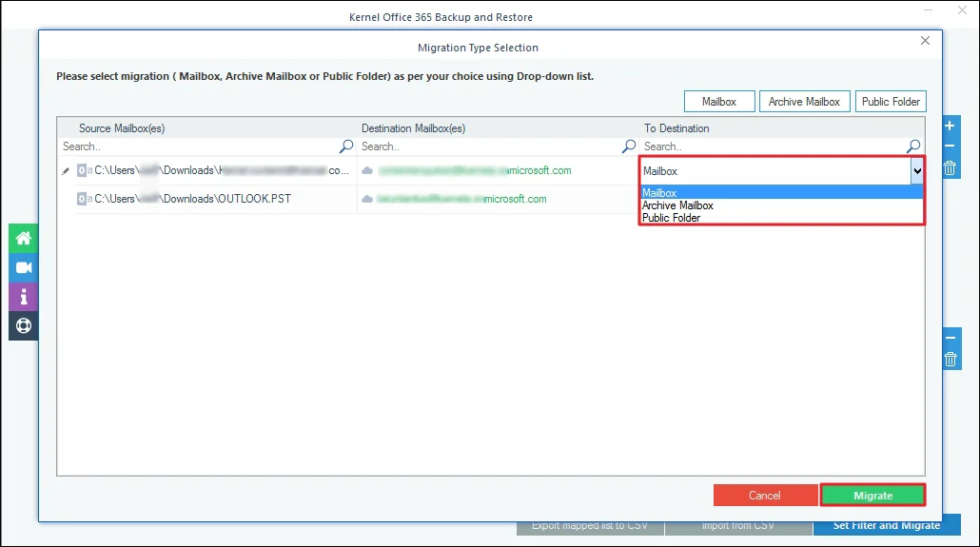Click Destination Mailbox search magnifier icon
Image resolution: width=980 pixels, height=547 pixels.
coord(629,147)
